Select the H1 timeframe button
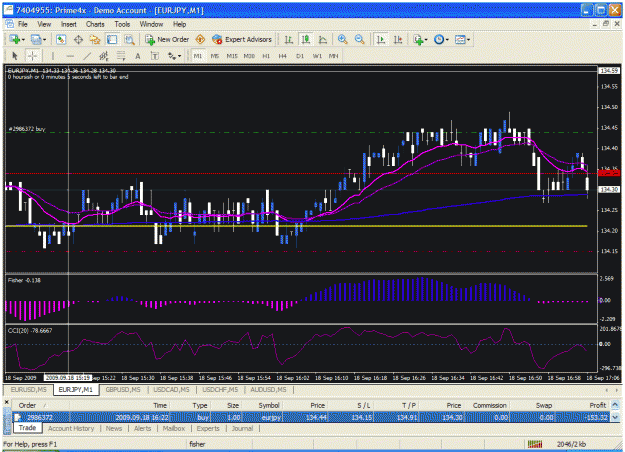Screen dimensions: 625x452 tap(266, 56)
